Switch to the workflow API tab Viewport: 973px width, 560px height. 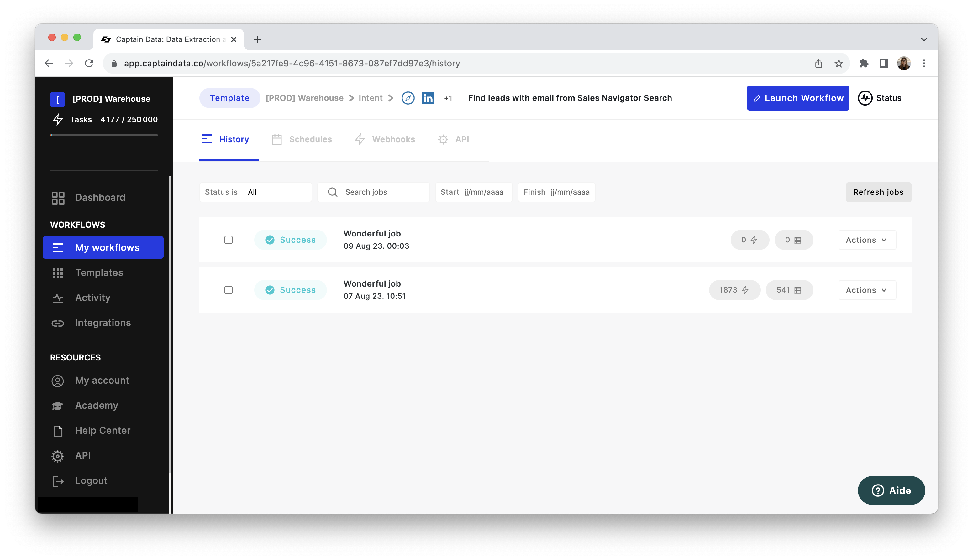tap(453, 139)
